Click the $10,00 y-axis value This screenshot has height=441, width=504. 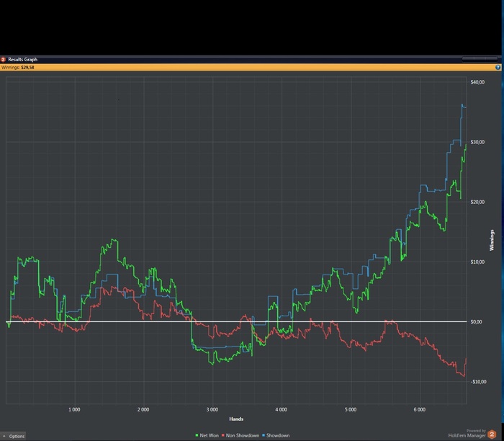(477, 262)
